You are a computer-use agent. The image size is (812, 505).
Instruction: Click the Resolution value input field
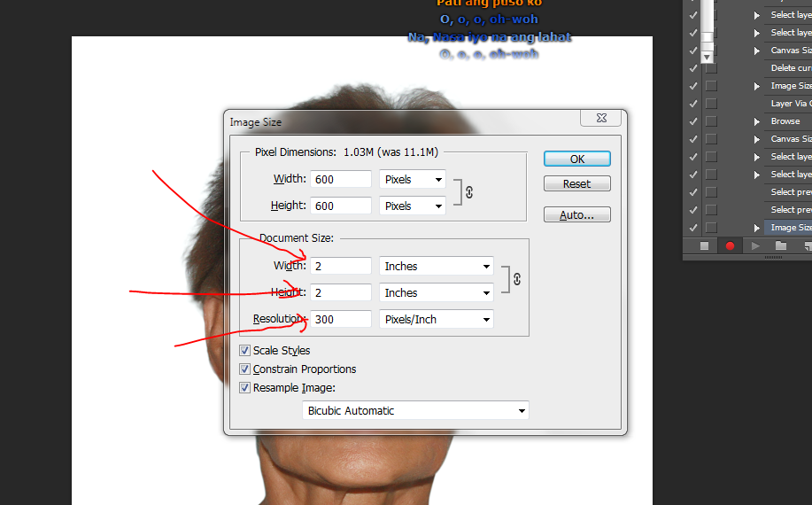coord(341,320)
